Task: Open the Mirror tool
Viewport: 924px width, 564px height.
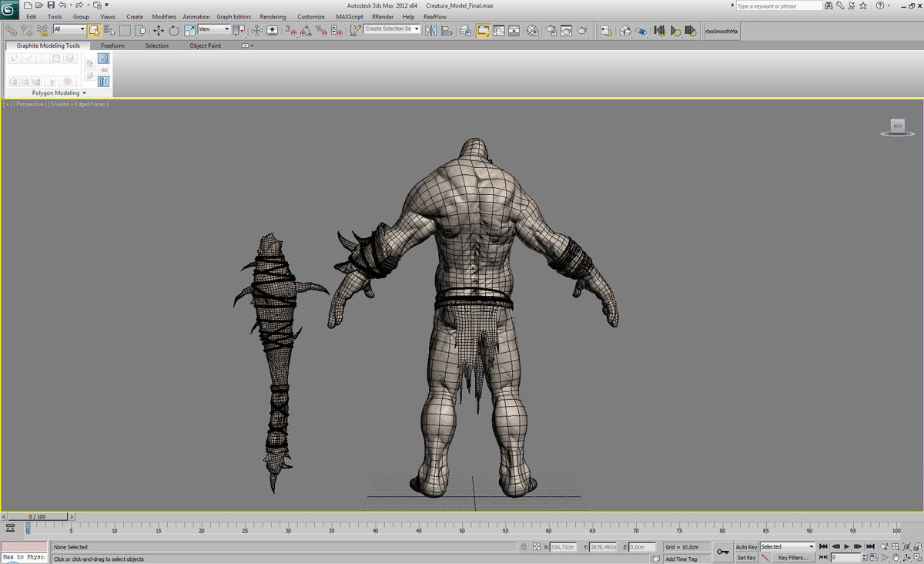Action: pyautogui.click(x=430, y=31)
